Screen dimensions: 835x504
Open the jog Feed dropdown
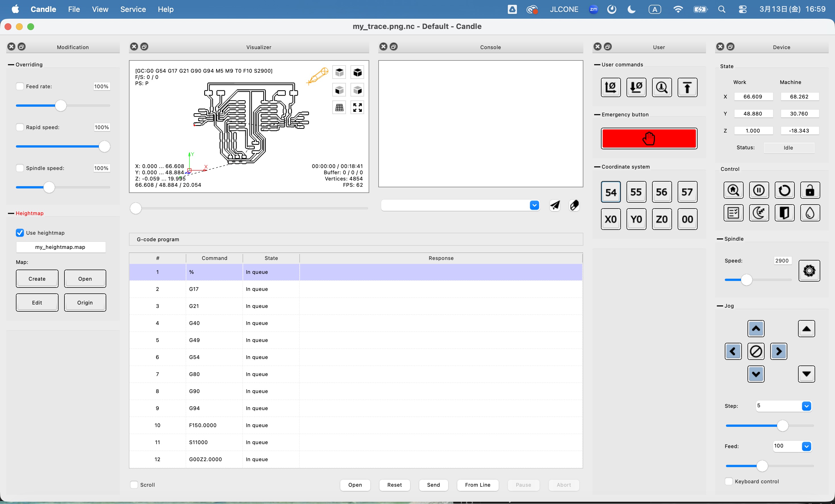tap(806, 446)
